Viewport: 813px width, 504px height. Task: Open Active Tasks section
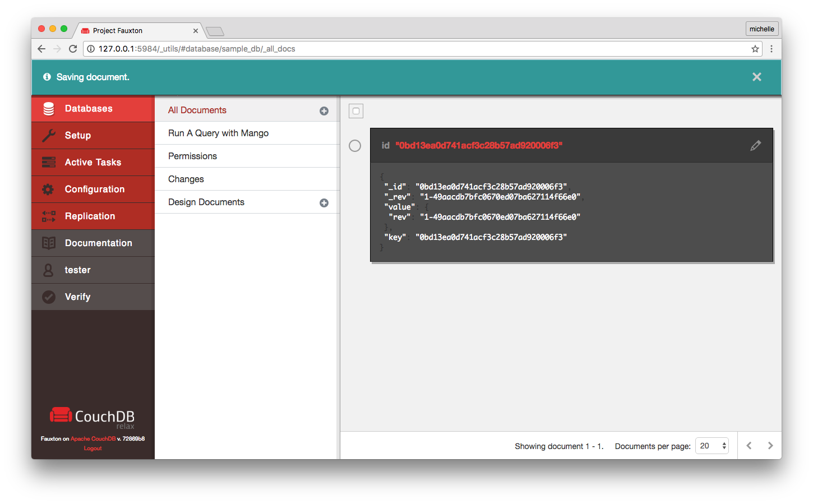pyautogui.click(x=93, y=163)
